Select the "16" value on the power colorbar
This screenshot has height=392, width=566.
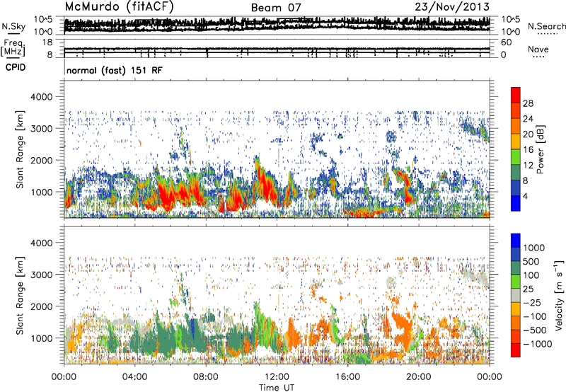pyautogui.click(x=528, y=150)
